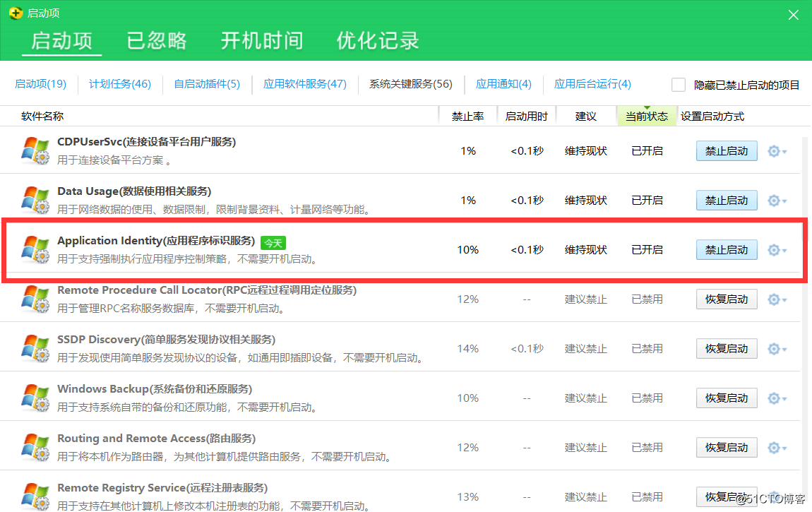Select the 计划任务(46) sub-tab
This screenshot has width=812, height=512.
[119, 84]
